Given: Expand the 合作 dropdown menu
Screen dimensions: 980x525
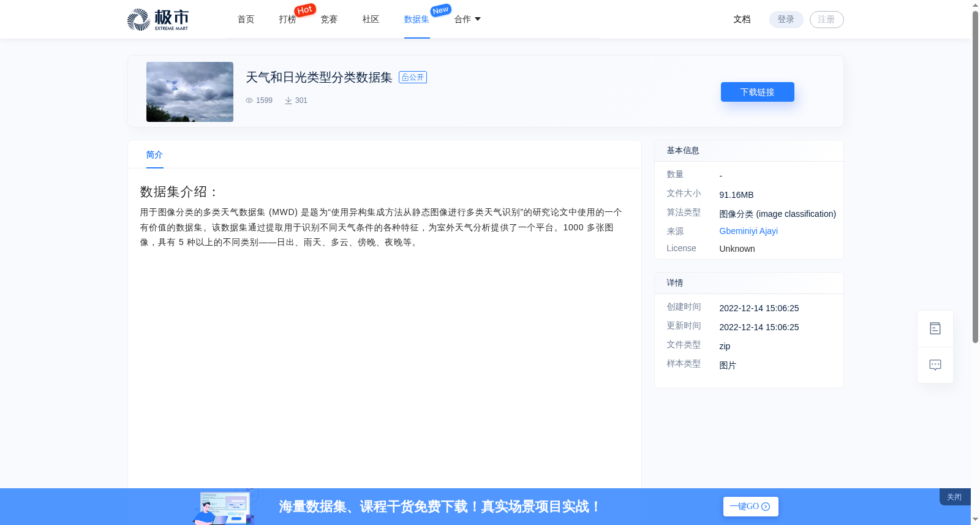Looking at the screenshot, I should tap(467, 20).
